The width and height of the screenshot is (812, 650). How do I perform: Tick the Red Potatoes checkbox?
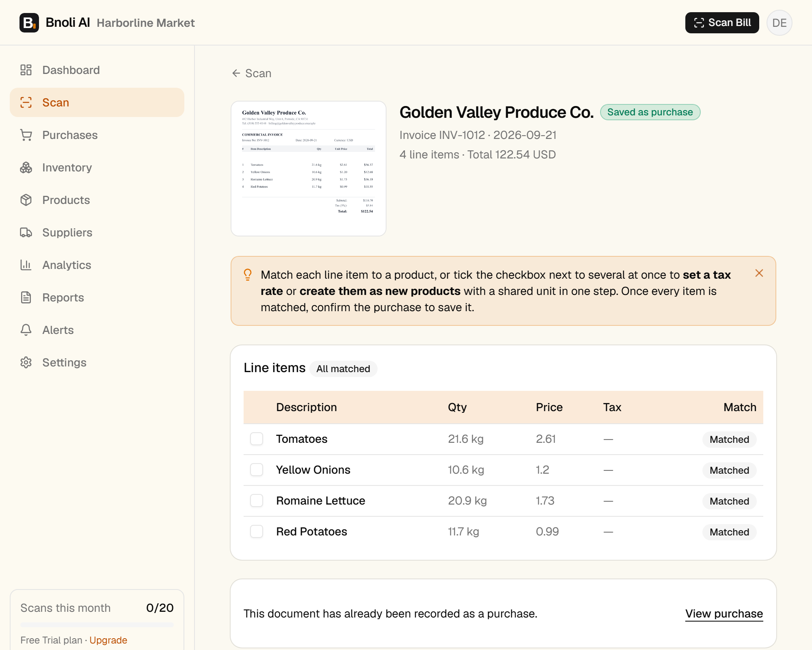(x=257, y=531)
